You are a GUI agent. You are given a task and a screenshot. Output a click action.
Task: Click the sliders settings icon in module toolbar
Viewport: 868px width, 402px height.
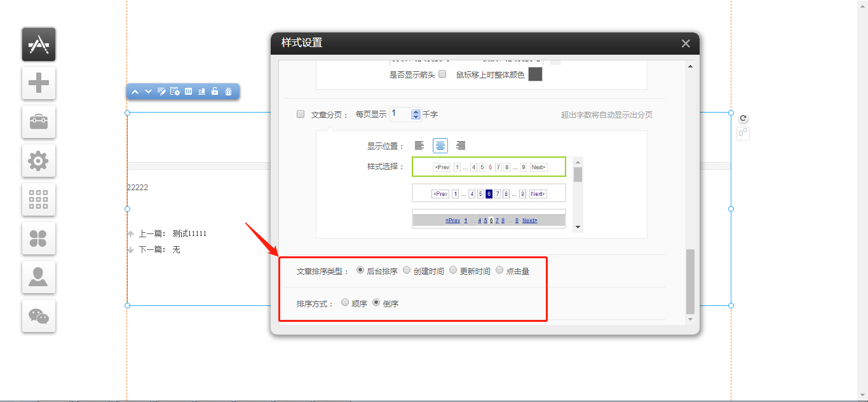(x=188, y=92)
